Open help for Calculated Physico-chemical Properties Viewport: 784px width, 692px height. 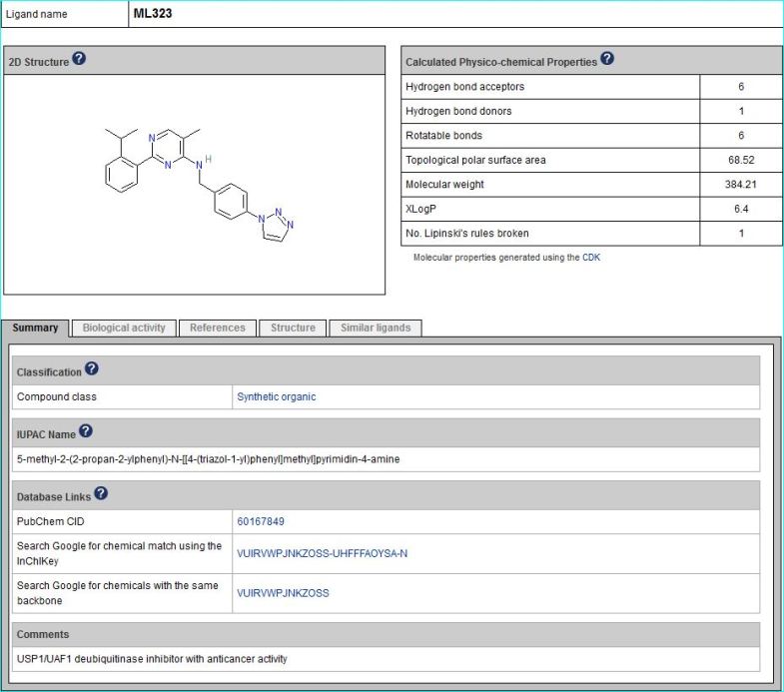(x=607, y=60)
